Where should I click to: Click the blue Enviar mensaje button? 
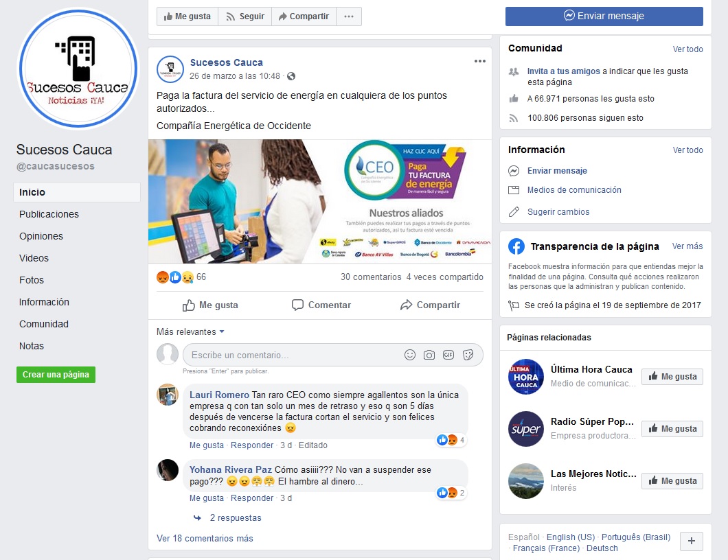(x=604, y=16)
